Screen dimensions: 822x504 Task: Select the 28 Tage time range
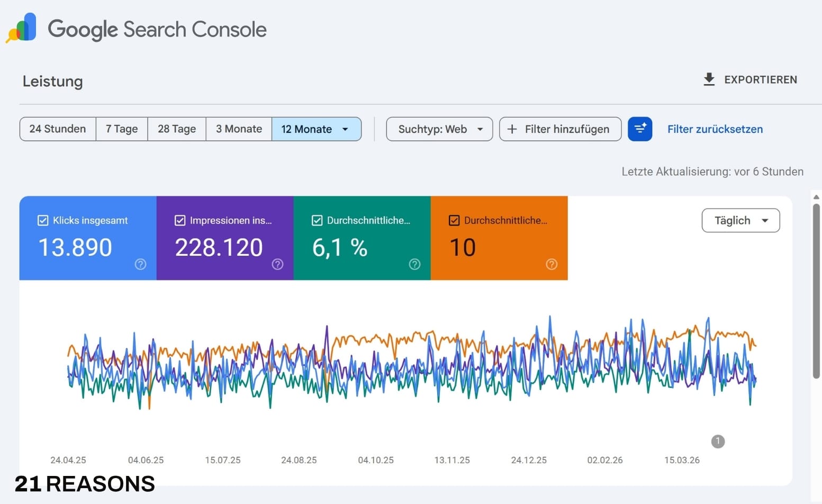tap(177, 129)
